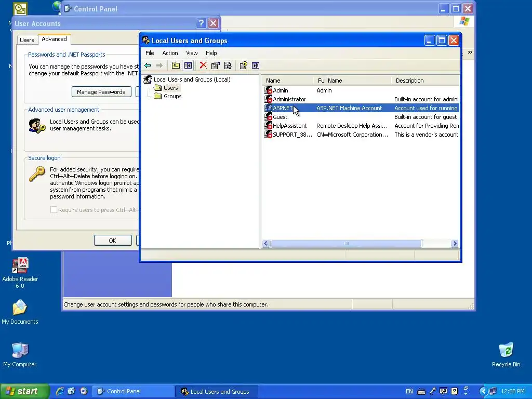Viewport: 532px width, 399px height.
Task: Open the Help menu
Action: (211, 53)
